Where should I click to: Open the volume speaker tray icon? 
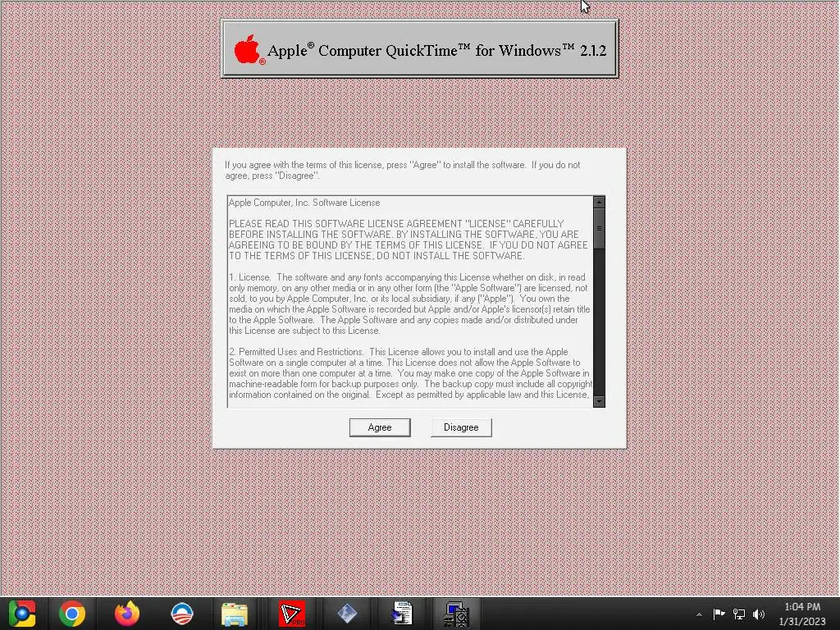(759, 614)
